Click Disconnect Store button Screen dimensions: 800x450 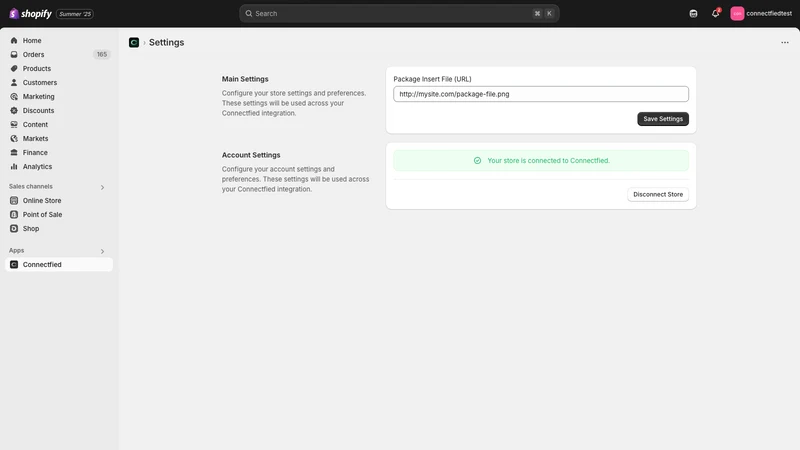658,194
